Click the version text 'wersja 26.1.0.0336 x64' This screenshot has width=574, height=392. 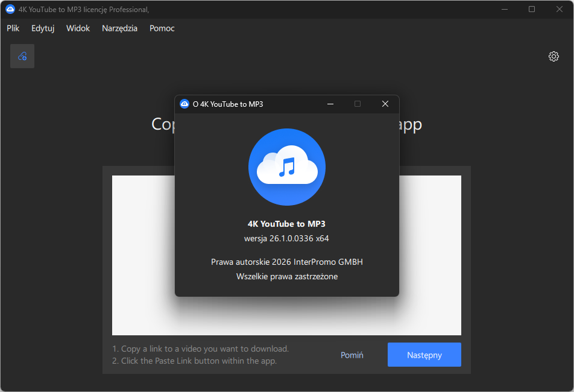pyautogui.click(x=286, y=238)
